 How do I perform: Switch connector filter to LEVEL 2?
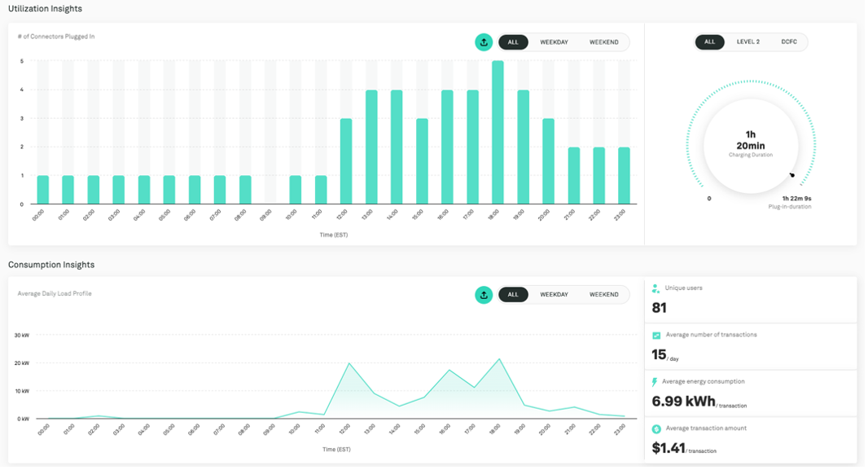pos(747,42)
